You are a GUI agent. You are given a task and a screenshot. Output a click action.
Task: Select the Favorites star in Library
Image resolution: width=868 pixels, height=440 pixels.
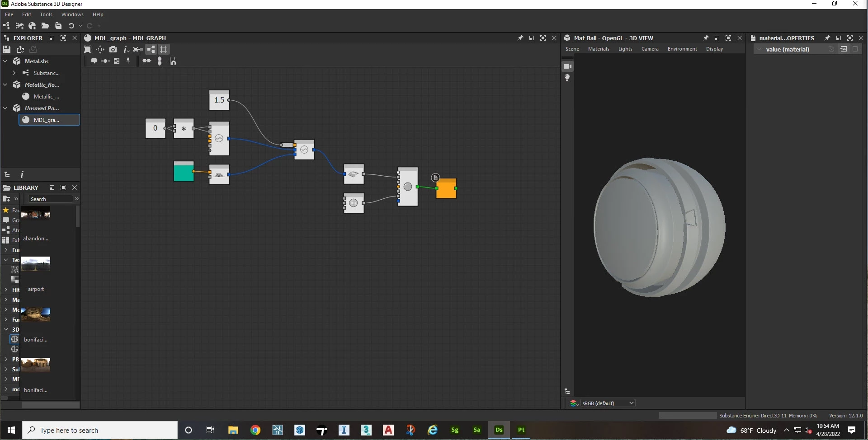tap(6, 210)
